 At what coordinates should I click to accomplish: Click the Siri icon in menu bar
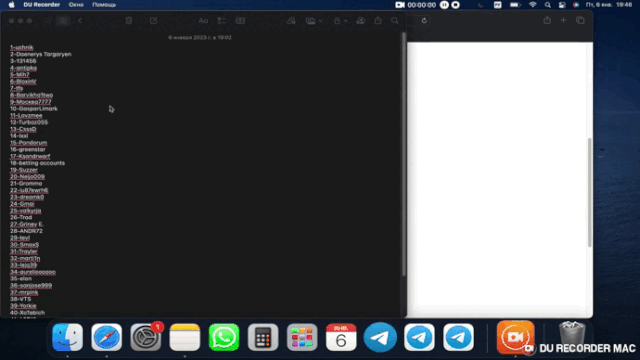[576, 5]
